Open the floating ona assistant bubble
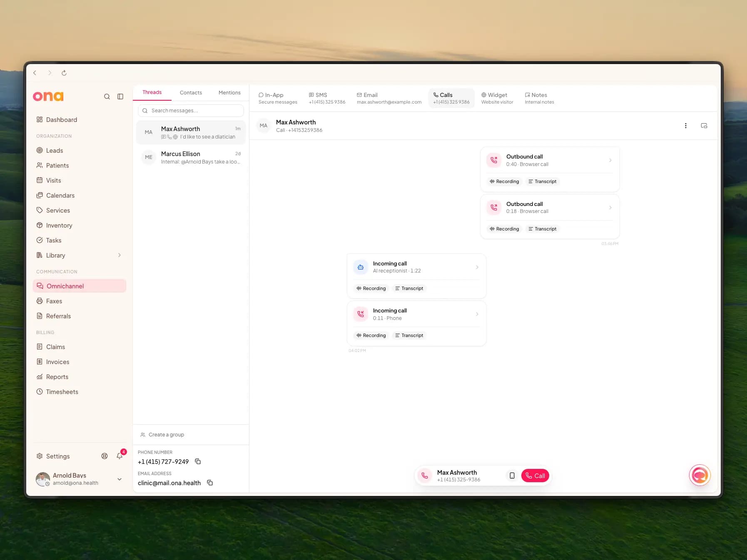The width and height of the screenshot is (747, 560). click(700, 475)
